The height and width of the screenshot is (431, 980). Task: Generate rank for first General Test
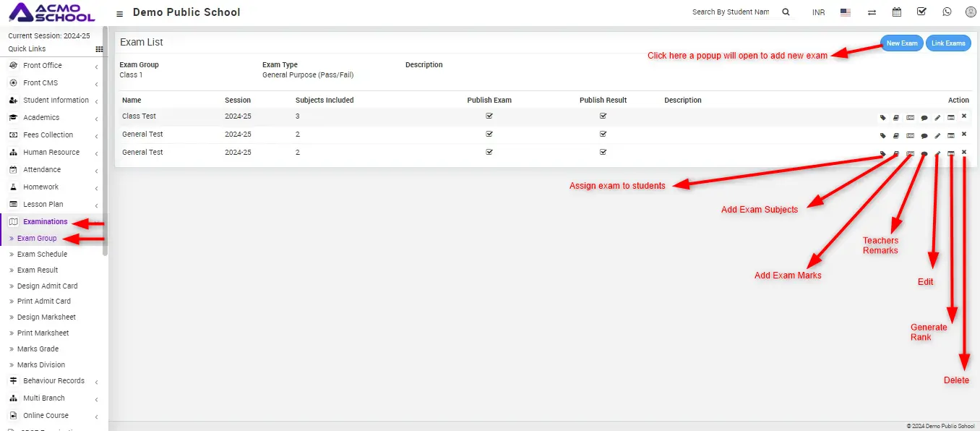[950, 135]
